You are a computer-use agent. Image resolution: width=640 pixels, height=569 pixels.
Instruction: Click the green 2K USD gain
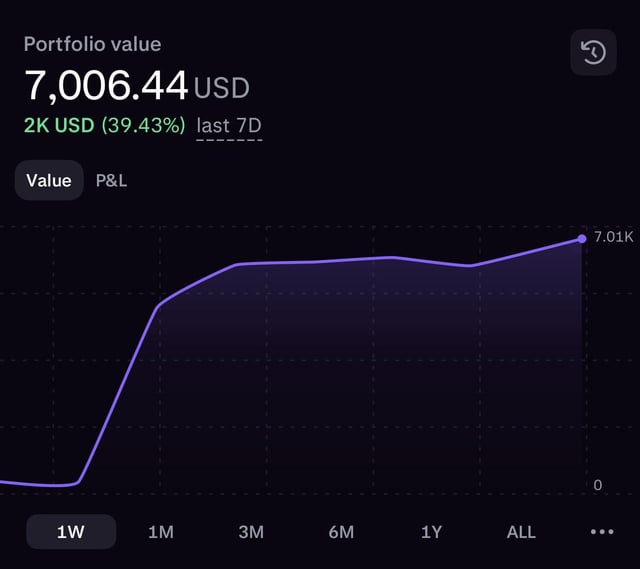click(x=59, y=126)
